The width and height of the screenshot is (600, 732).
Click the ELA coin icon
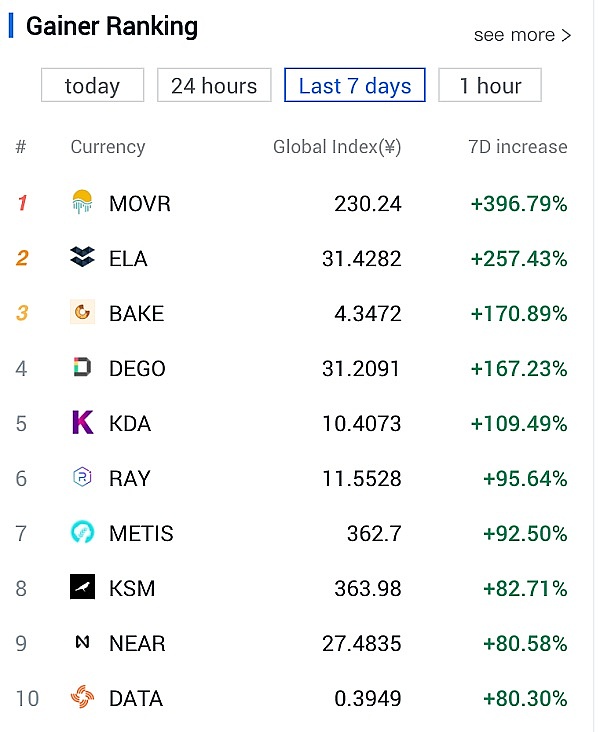pyautogui.click(x=82, y=258)
